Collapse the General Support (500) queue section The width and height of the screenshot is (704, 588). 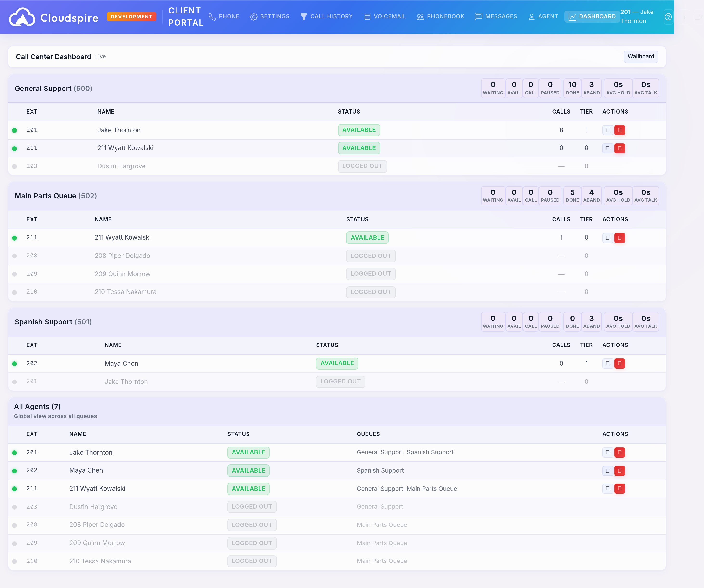tap(53, 89)
